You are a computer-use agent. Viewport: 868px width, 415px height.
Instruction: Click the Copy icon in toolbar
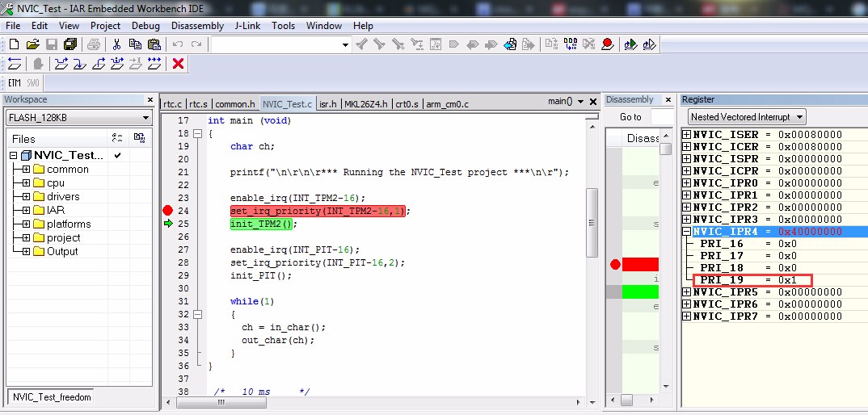coord(135,44)
